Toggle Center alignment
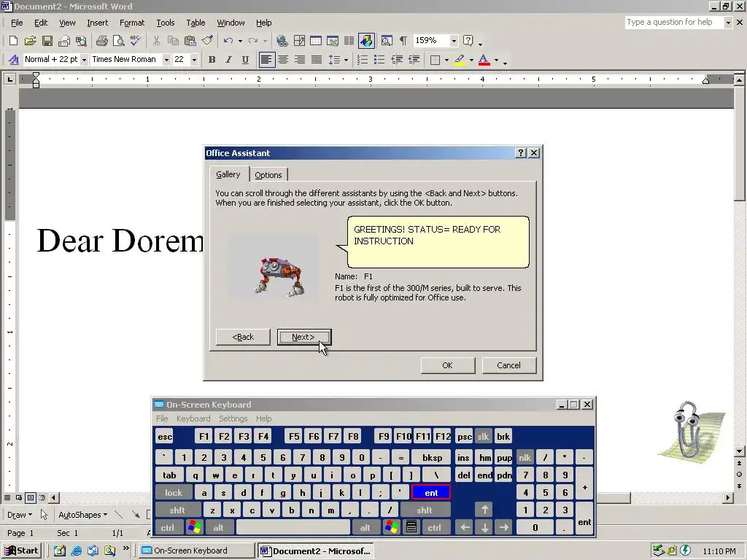 (x=283, y=60)
